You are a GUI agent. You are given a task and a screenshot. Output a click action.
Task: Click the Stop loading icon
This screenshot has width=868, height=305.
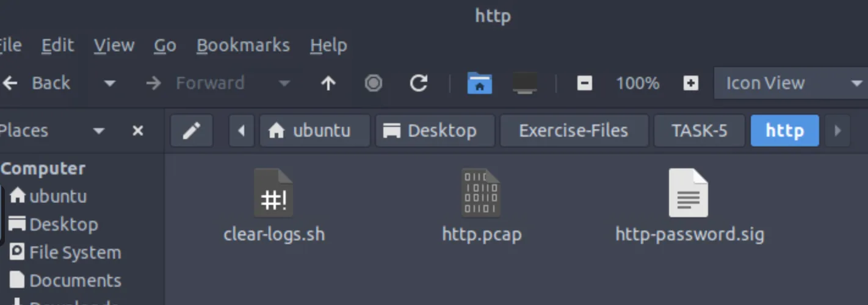374,84
